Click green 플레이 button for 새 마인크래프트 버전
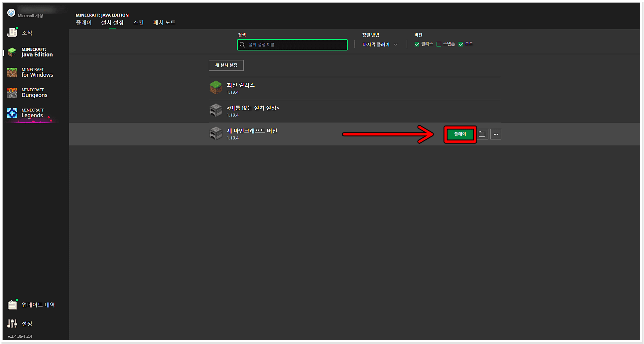 click(x=460, y=134)
